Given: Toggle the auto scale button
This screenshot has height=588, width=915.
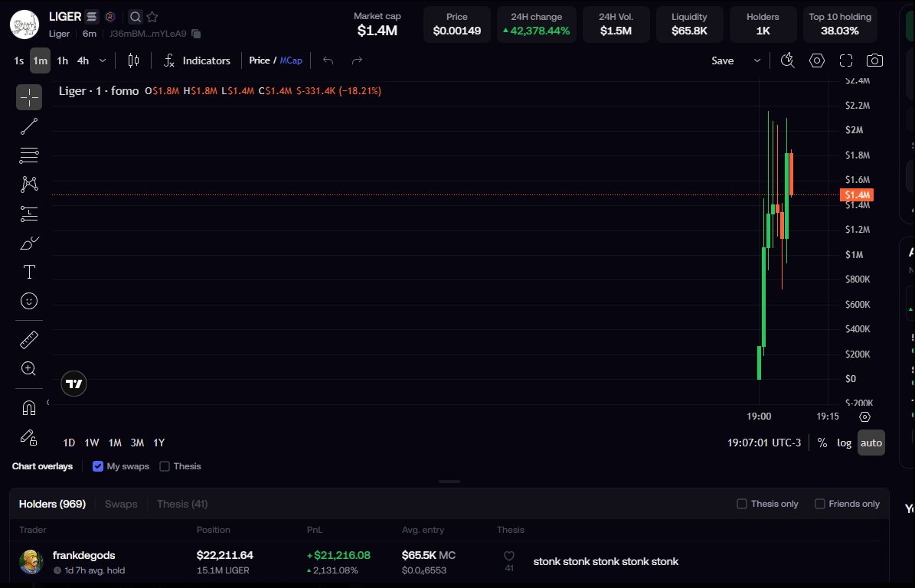Looking at the screenshot, I should [x=871, y=443].
